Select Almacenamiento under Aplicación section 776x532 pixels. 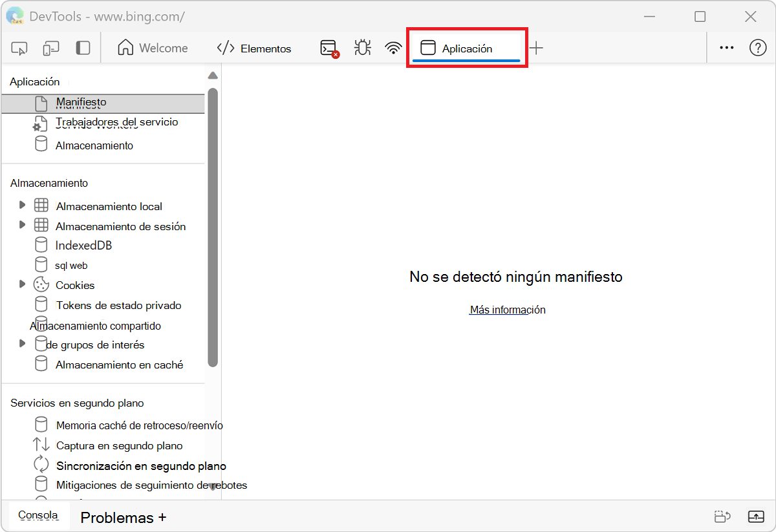click(x=94, y=145)
